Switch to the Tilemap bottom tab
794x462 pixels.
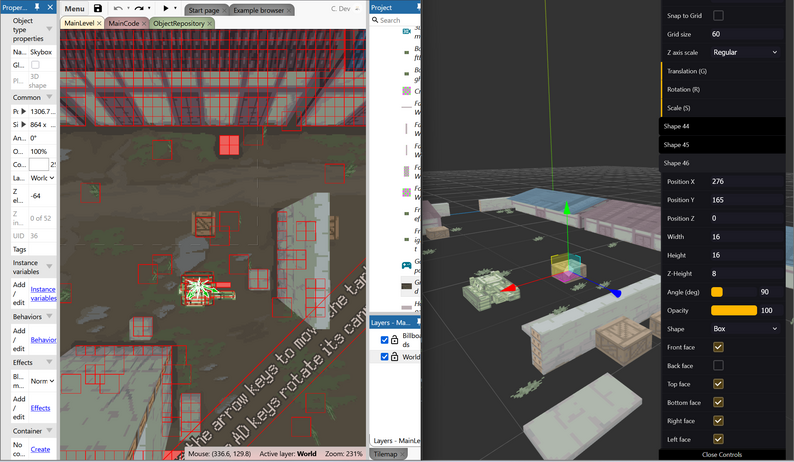pyautogui.click(x=385, y=454)
